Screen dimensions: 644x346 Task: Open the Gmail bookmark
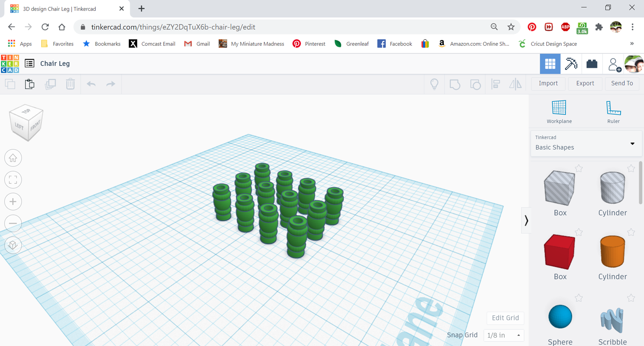pyautogui.click(x=197, y=44)
